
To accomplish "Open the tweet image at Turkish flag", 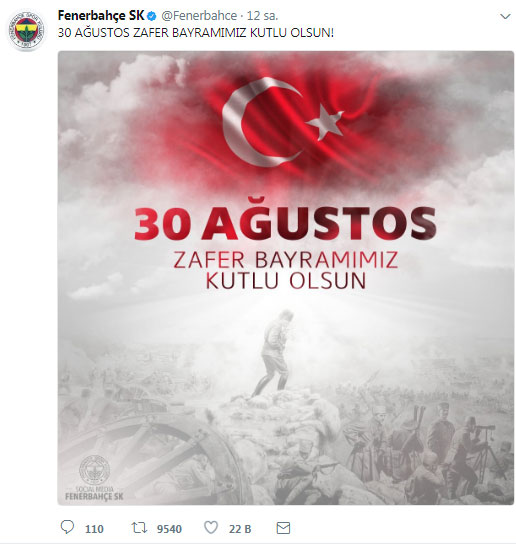I will (x=283, y=122).
